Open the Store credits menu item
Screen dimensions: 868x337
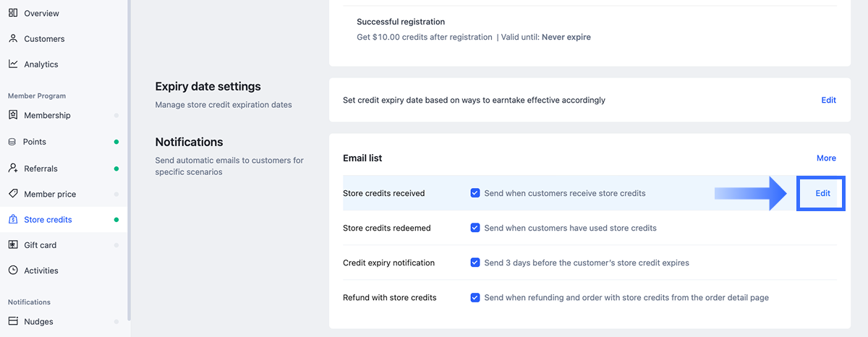(48, 220)
